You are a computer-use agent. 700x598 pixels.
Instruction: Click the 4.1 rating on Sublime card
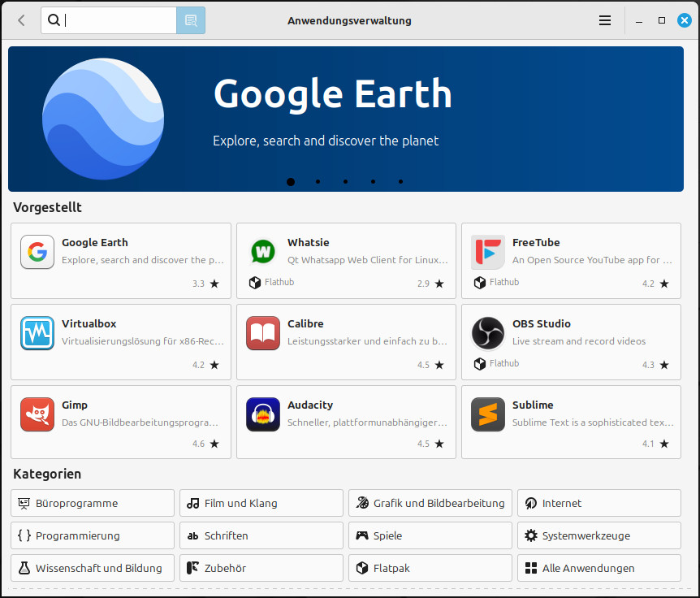648,444
